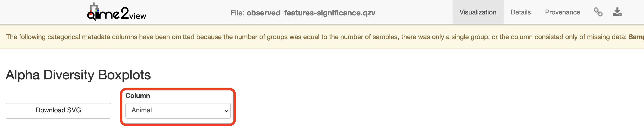Open the Column dropdown showing Animal

(x=177, y=110)
